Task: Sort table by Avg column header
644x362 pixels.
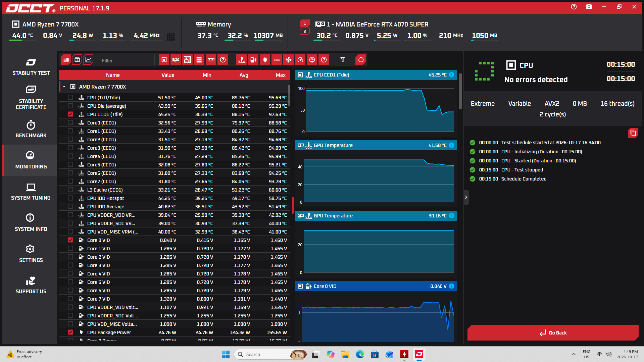Action: pos(244,75)
